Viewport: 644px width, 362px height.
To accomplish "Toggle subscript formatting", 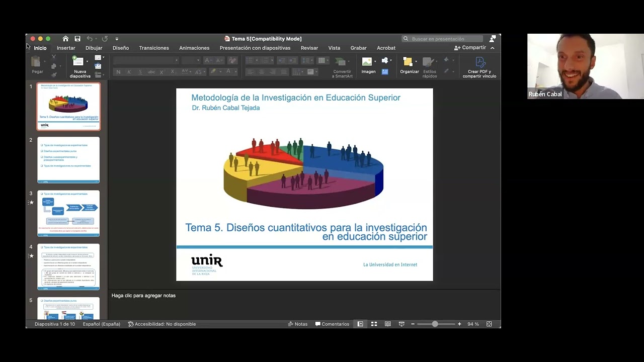I will click(x=173, y=72).
